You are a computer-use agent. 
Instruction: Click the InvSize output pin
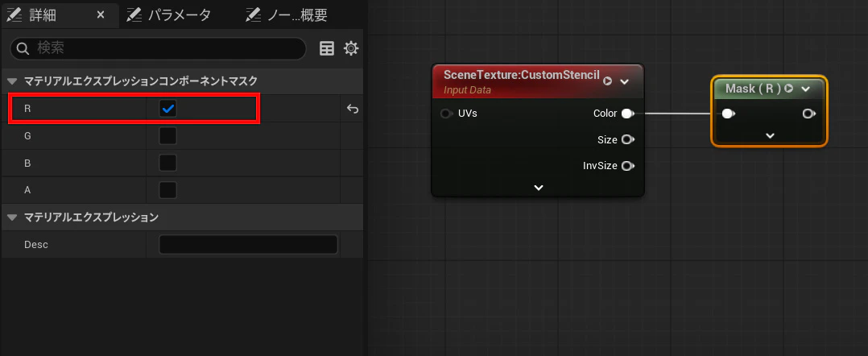click(628, 166)
